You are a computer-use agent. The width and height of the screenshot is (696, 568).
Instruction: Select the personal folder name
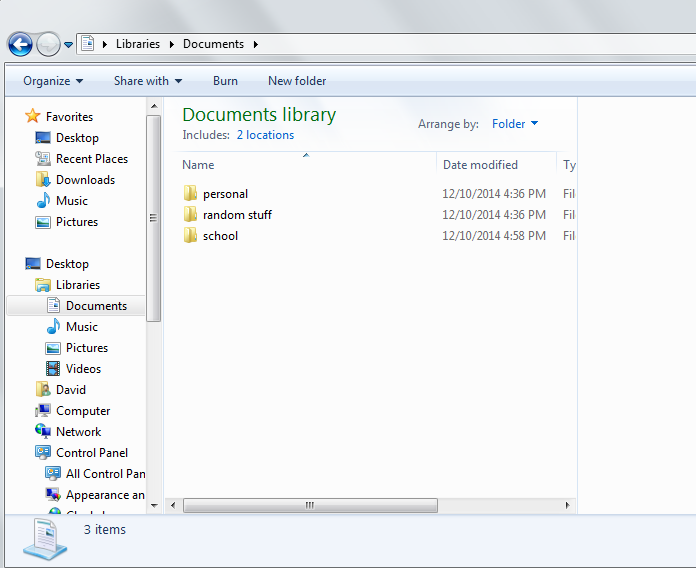225,194
